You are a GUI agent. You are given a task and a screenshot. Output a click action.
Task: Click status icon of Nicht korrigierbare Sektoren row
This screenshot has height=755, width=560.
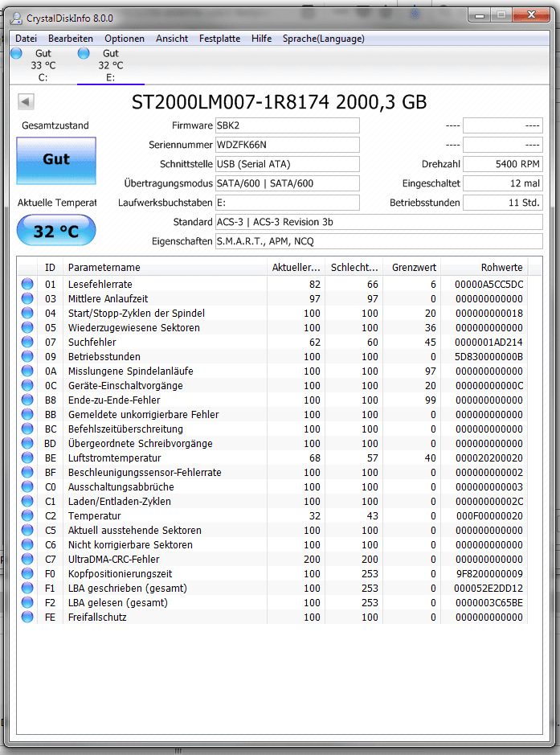coord(27,544)
